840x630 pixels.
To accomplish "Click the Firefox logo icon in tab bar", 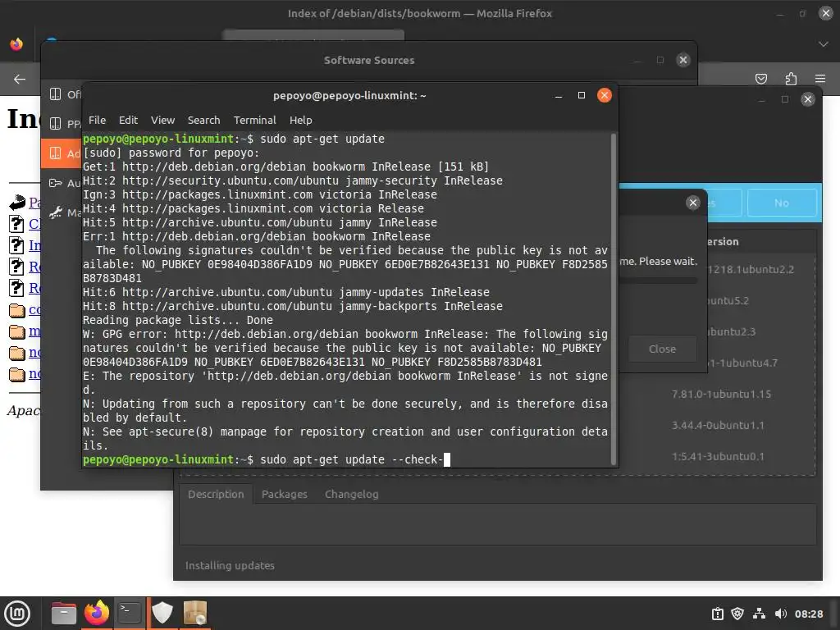I will tap(16, 44).
